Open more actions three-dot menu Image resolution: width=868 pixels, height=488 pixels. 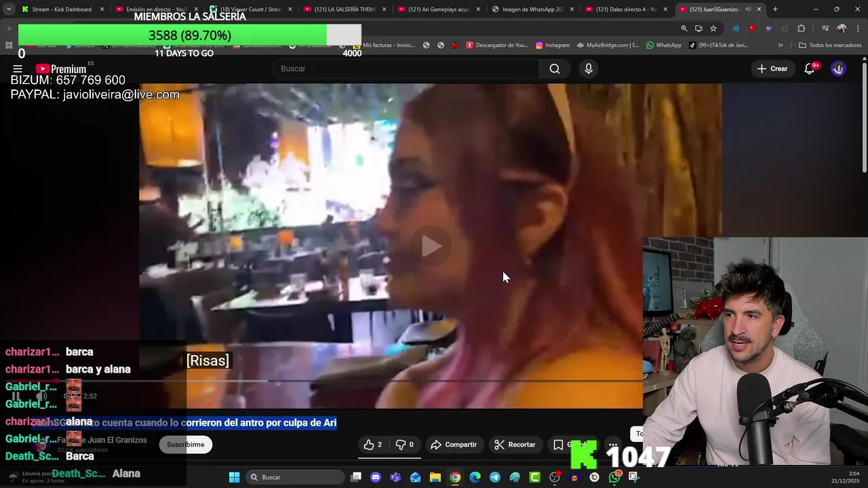tap(613, 445)
